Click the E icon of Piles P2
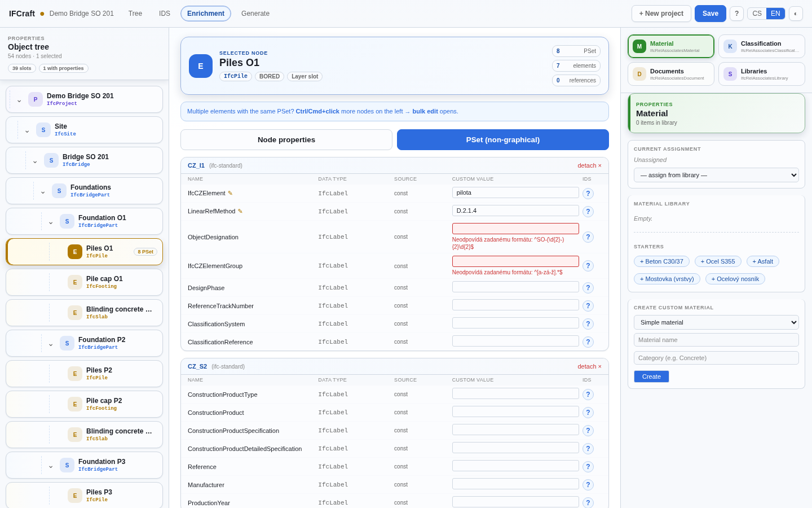 click(75, 374)
